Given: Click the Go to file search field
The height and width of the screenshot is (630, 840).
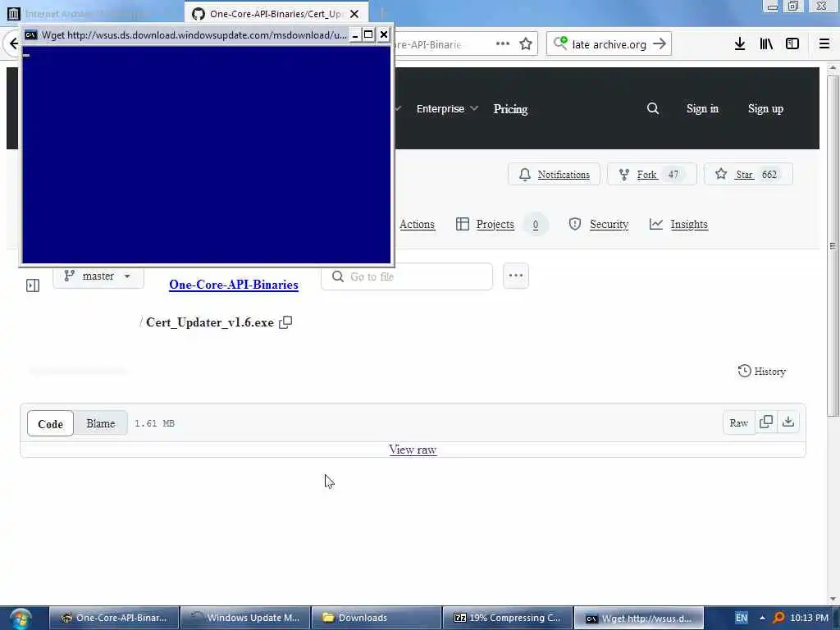Looking at the screenshot, I should click(x=407, y=276).
